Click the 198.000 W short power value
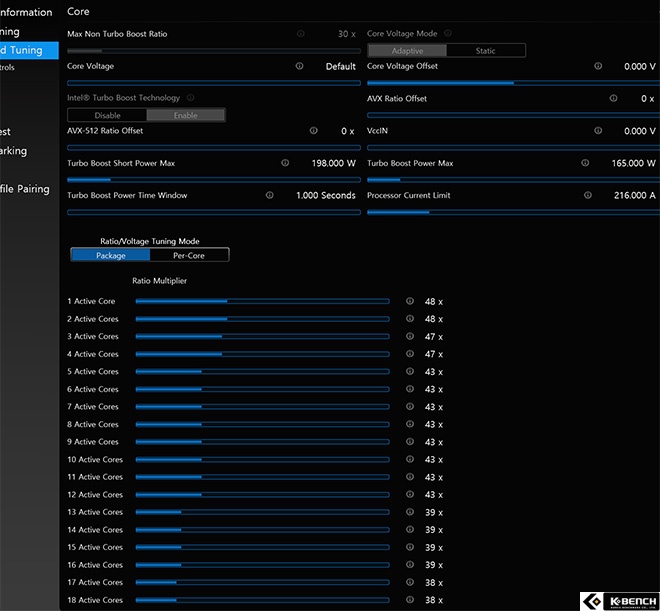 (333, 163)
